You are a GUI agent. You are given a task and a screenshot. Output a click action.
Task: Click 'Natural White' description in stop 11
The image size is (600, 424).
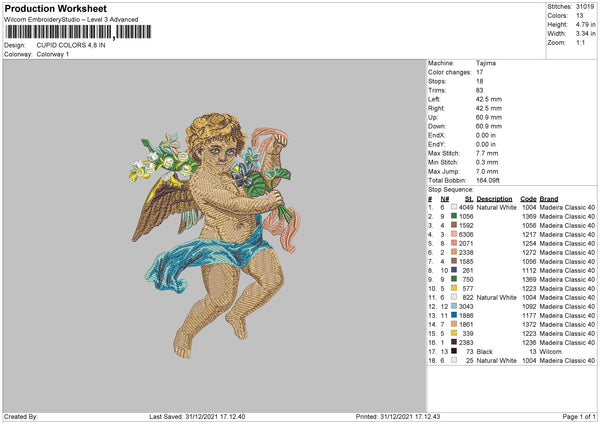click(x=496, y=297)
